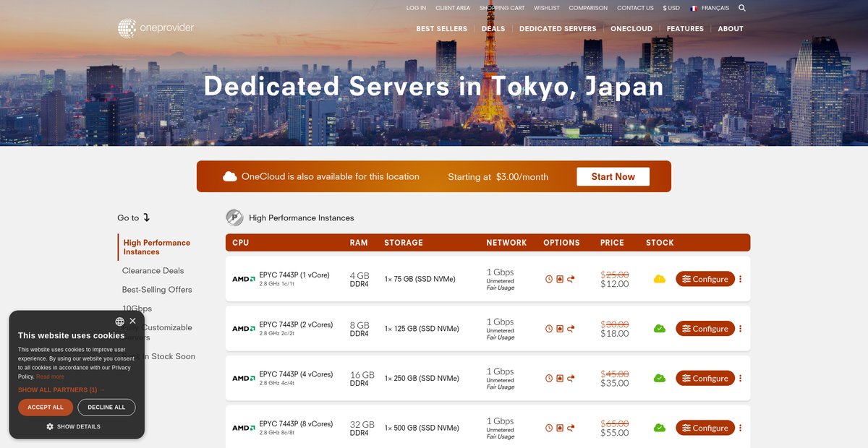Click the STORAGE column header
This screenshot has height=448, width=868.
coord(404,243)
